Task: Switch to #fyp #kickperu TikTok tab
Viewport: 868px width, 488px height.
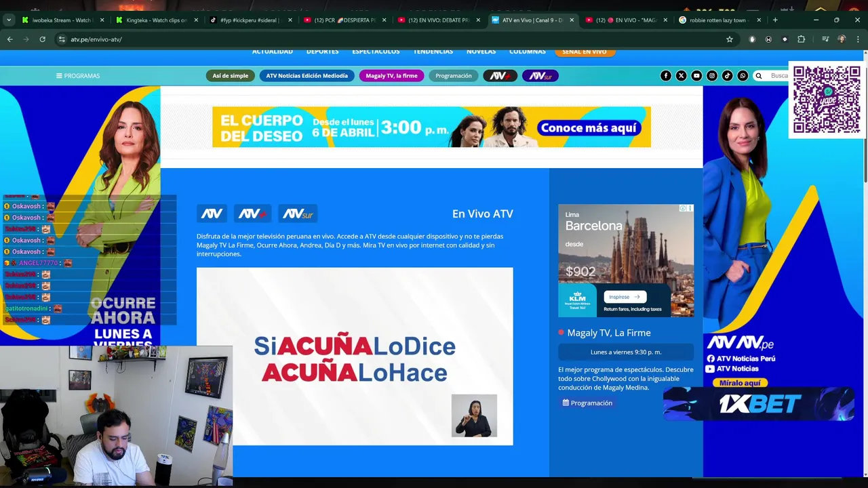Action: click(250, 20)
